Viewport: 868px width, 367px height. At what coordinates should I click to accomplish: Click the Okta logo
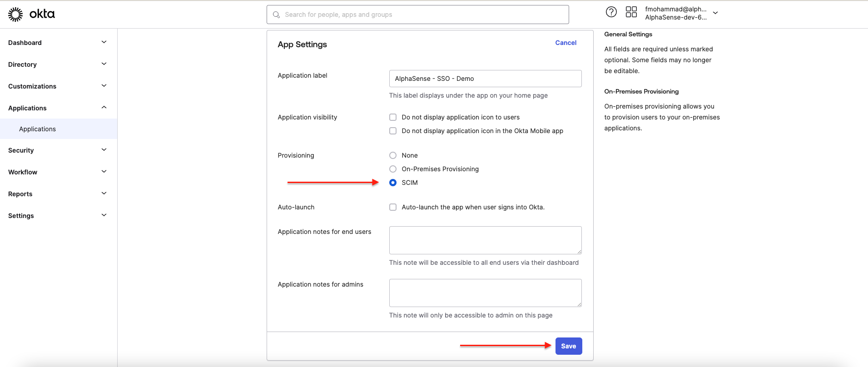(x=31, y=15)
